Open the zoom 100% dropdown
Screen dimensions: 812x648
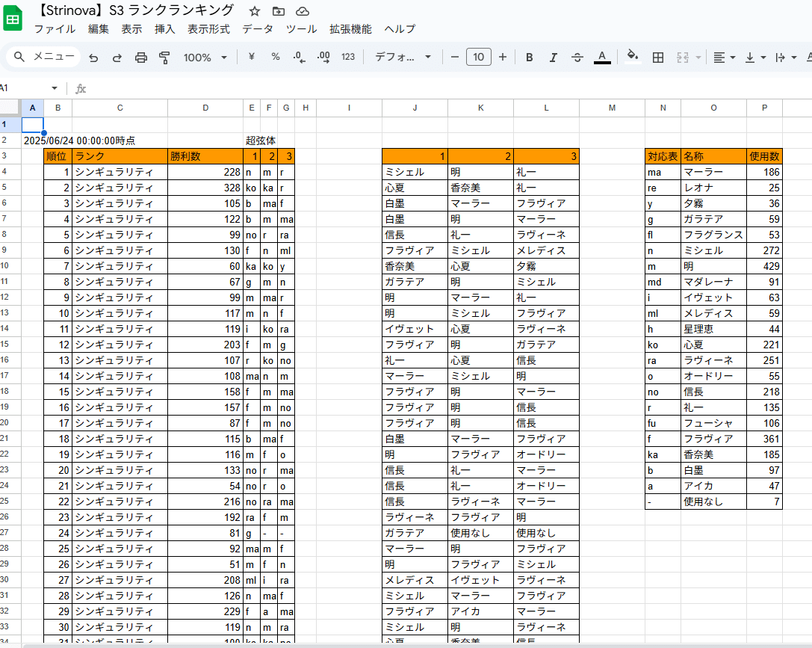point(205,58)
